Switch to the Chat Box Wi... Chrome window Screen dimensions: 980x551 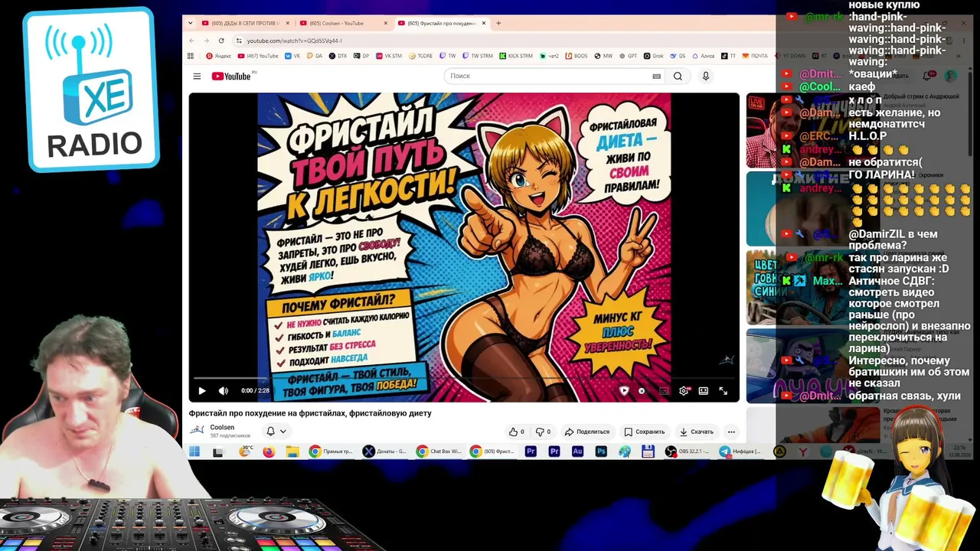[x=439, y=452]
